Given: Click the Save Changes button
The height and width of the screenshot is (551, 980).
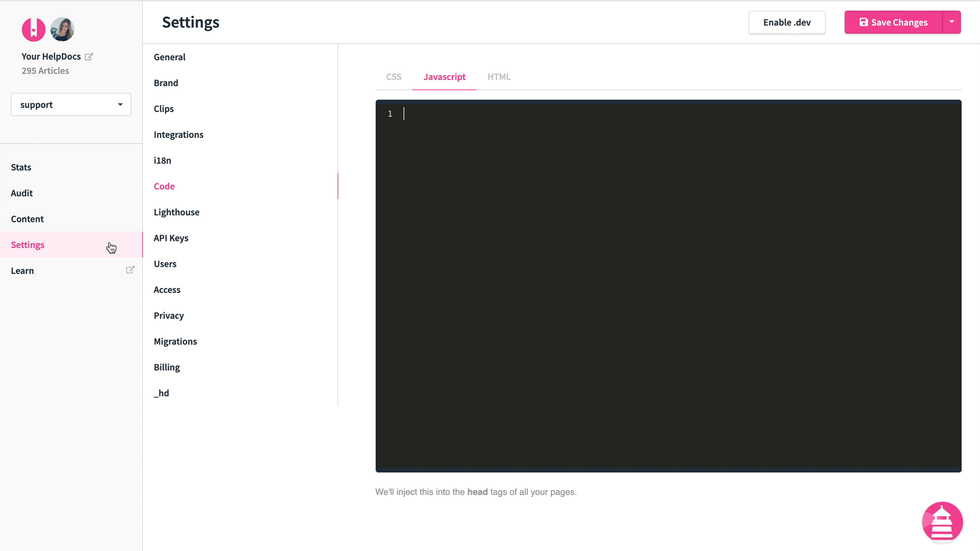Looking at the screenshot, I should point(893,22).
